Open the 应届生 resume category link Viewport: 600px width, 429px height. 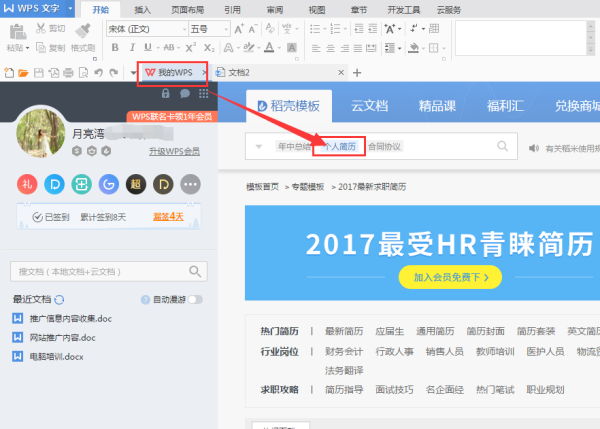[x=390, y=331]
